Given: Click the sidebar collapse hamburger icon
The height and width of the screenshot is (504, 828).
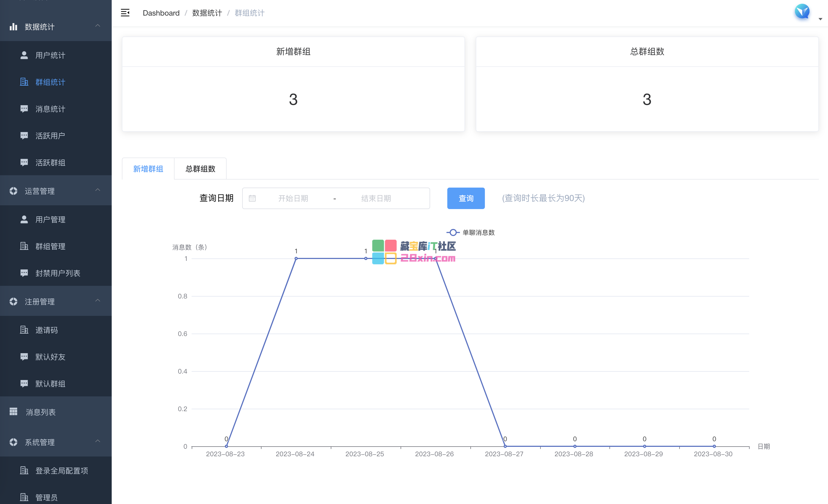Looking at the screenshot, I should tap(125, 13).
